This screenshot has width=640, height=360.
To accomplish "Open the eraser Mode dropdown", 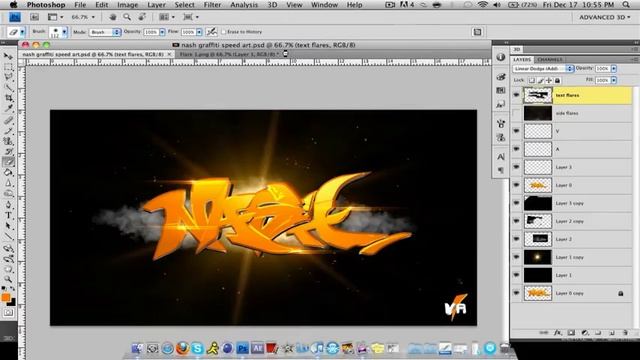I will tap(105, 32).
